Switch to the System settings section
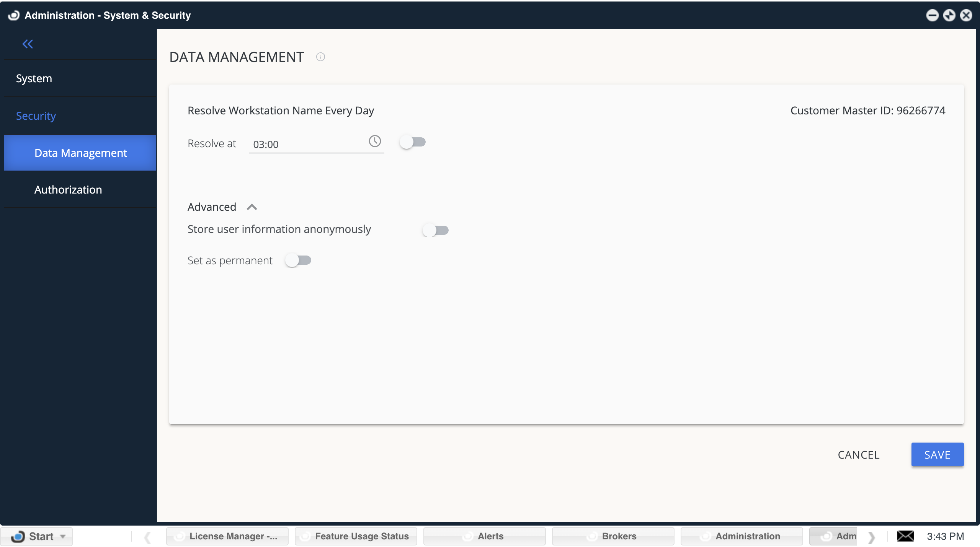The height and width of the screenshot is (547, 980). point(34,78)
